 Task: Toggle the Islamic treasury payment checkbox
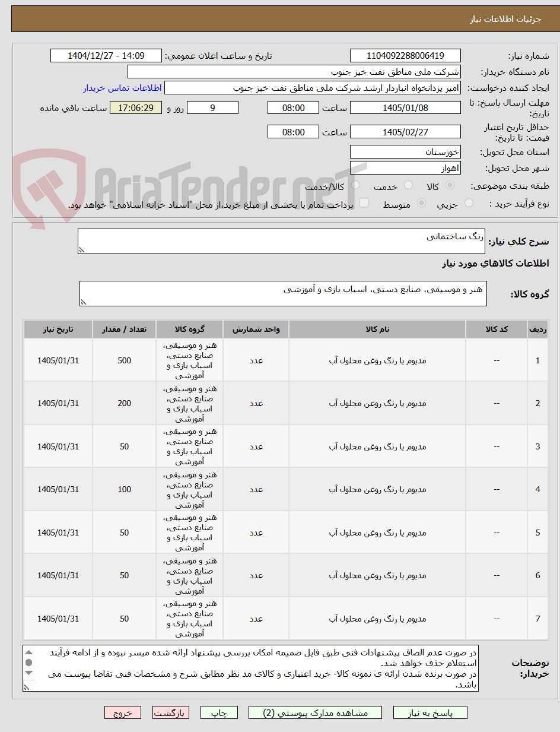pyautogui.click(x=364, y=203)
